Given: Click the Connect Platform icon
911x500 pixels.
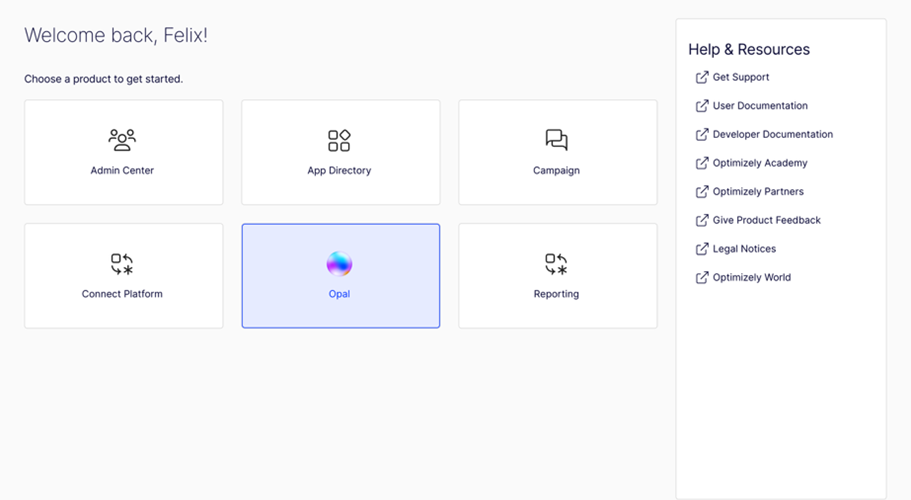Looking at the screenshot, I should [122, 264].
